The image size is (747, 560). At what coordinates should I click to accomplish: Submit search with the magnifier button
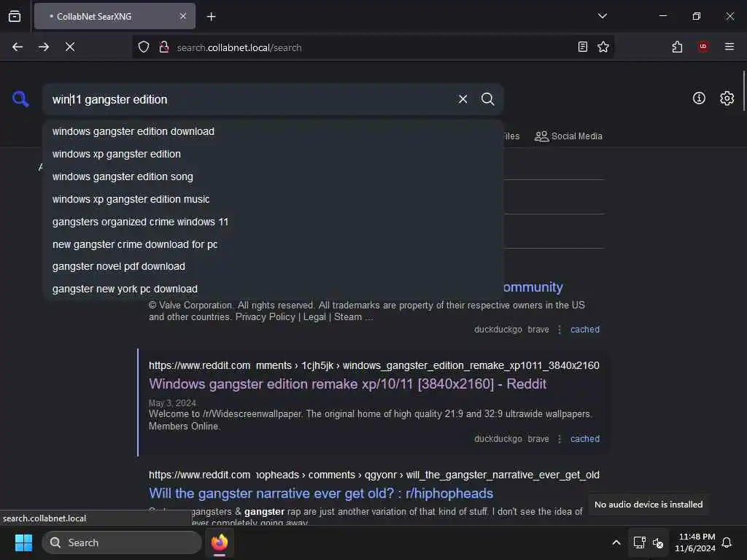click(x=487, y=99)
